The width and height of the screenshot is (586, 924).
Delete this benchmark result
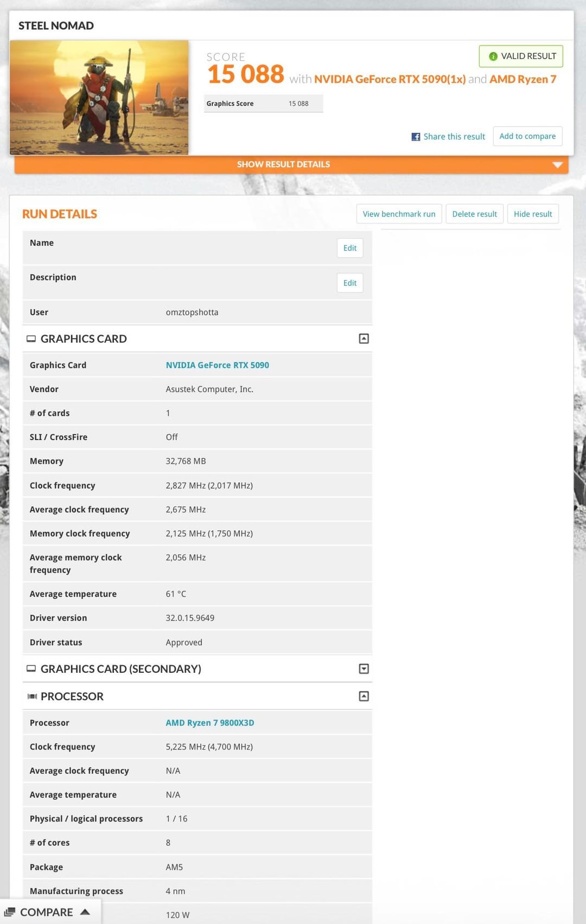coord(475,214)
